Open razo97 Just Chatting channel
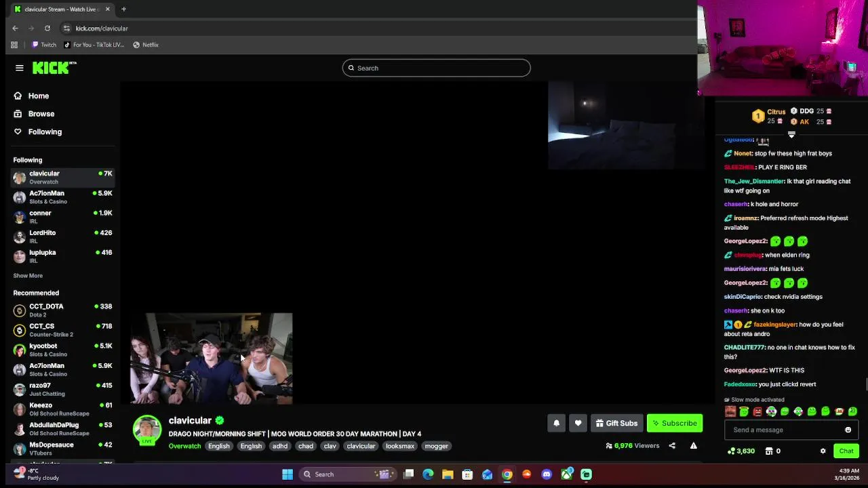Viewport: 868px width, 488px height. (62, 389)
